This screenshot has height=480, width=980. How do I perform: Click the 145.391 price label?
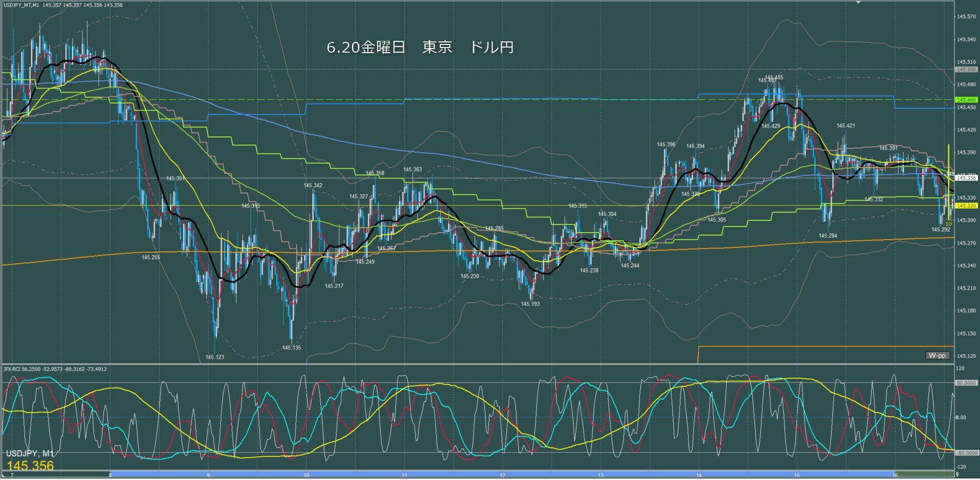tap(888, 148)
